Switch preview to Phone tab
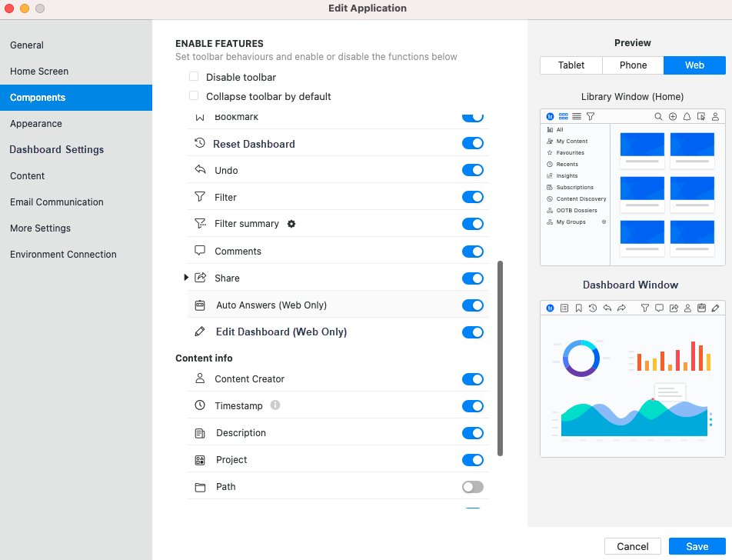Viewport: 732px width, 560px height. click(633, 65)
